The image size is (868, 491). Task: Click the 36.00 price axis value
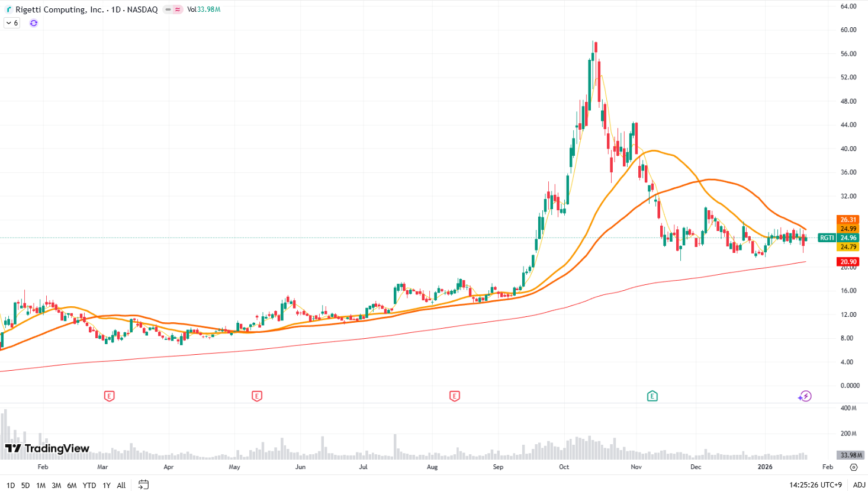click(848, 172)
